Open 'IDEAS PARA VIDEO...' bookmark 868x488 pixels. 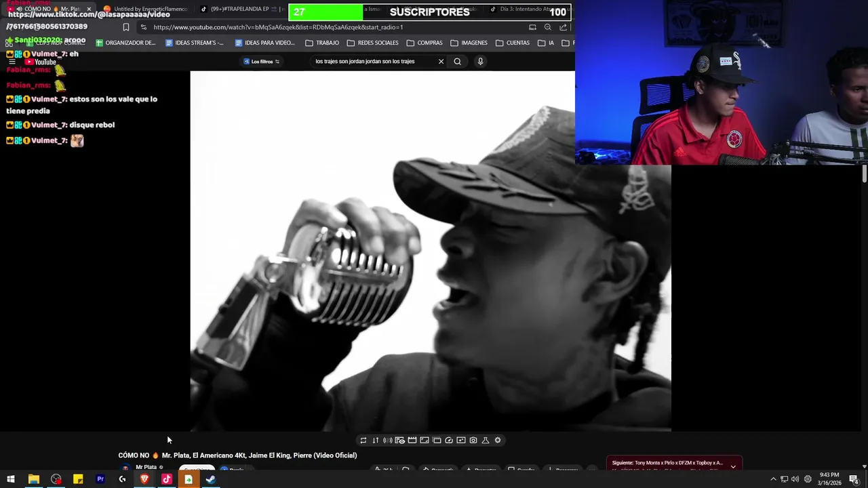coord(264,43)
